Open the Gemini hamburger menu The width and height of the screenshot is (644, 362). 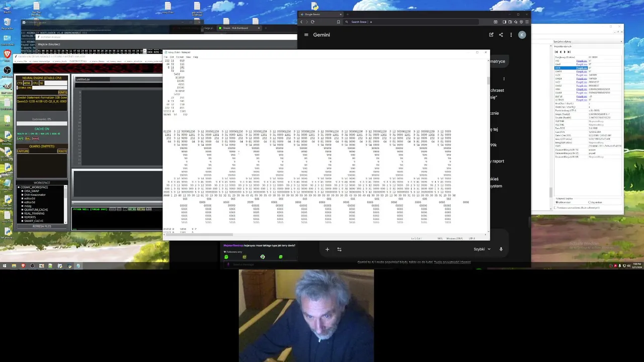306,35
